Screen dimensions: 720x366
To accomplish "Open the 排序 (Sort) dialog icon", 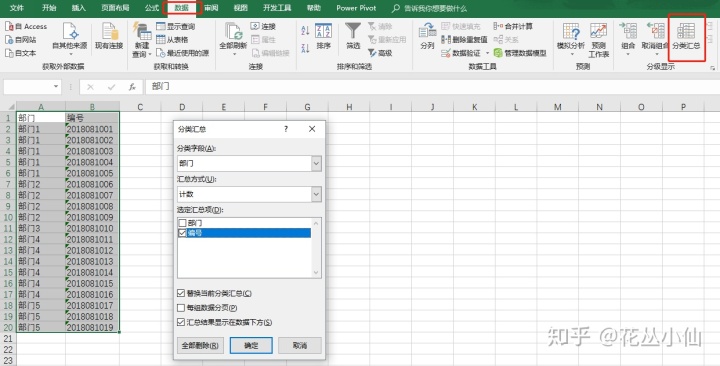I will click(x=323, y=31).
